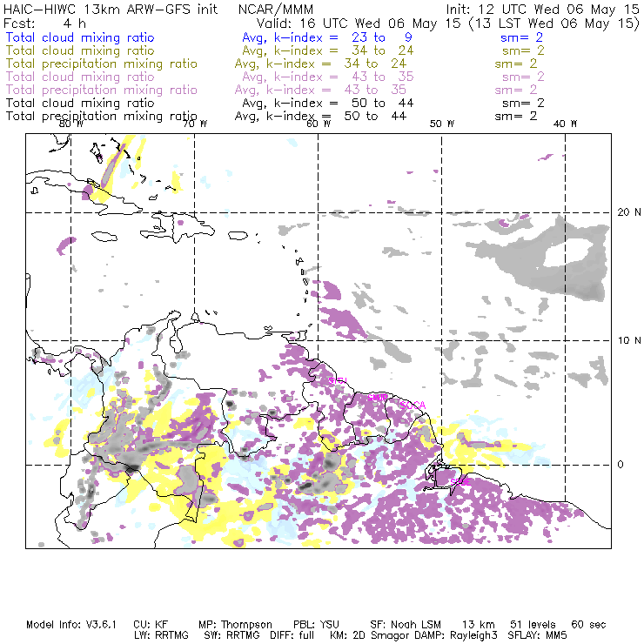The height and width of the screenshot is (644, 644).
Task: Click the "SFLAY: MM5" footer entry
Action: click(537, 635)
